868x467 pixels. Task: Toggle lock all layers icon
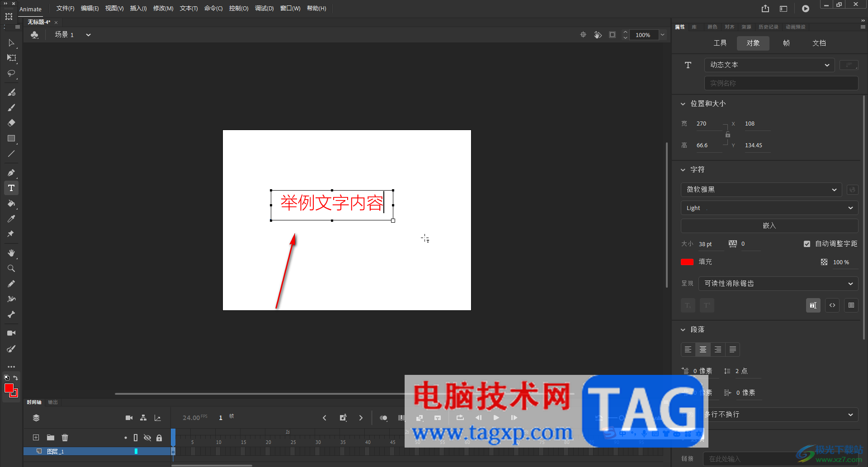[159, 438]
